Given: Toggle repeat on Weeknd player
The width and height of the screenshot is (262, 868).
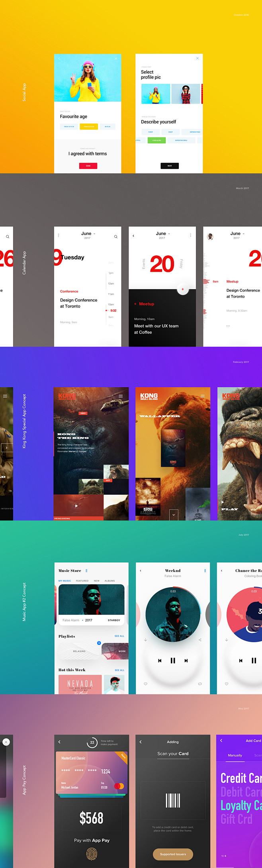Looking at the screenshot, I should coord(200,684).
